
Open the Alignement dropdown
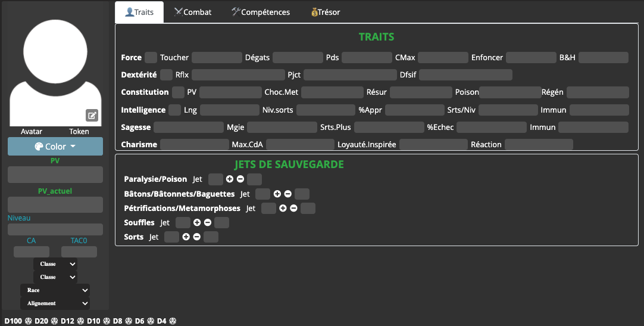tap(55, 303)
